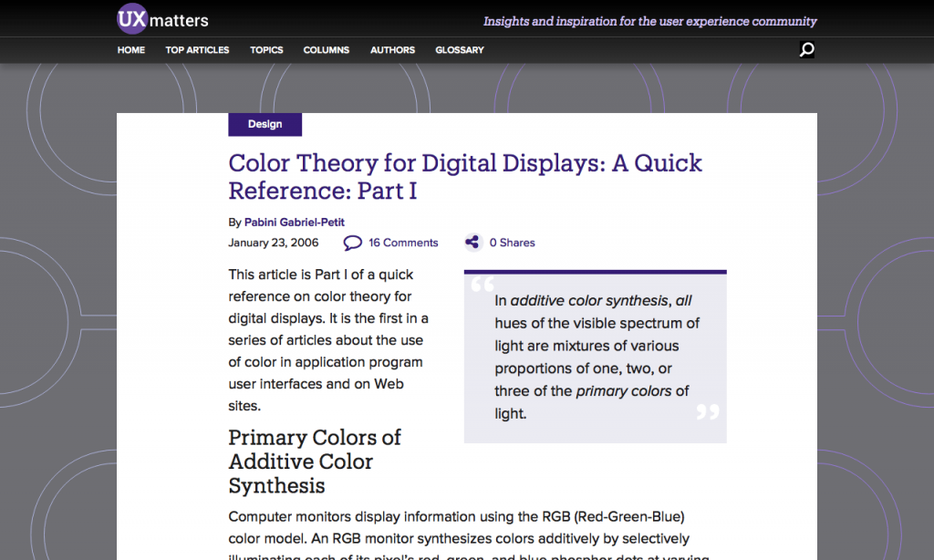Click the January 23, 2006 date
The height and width of the screenshot is (560, 934).
[x=272, y=243]
